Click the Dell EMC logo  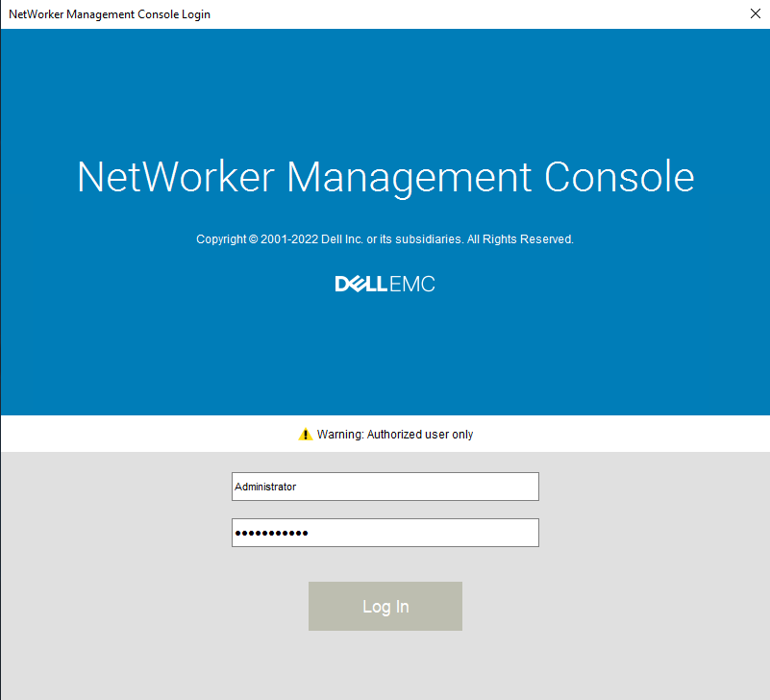pos(385,283)
